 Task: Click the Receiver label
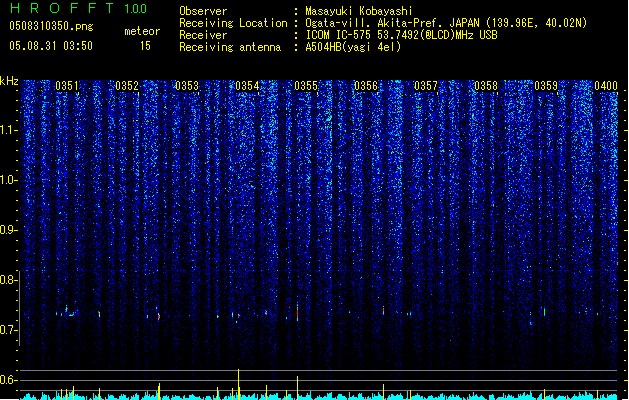pyautogui.click(x=203, y=35)
